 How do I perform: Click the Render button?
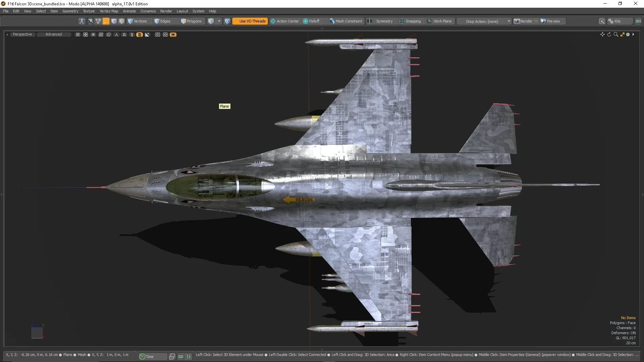[526, 21]
